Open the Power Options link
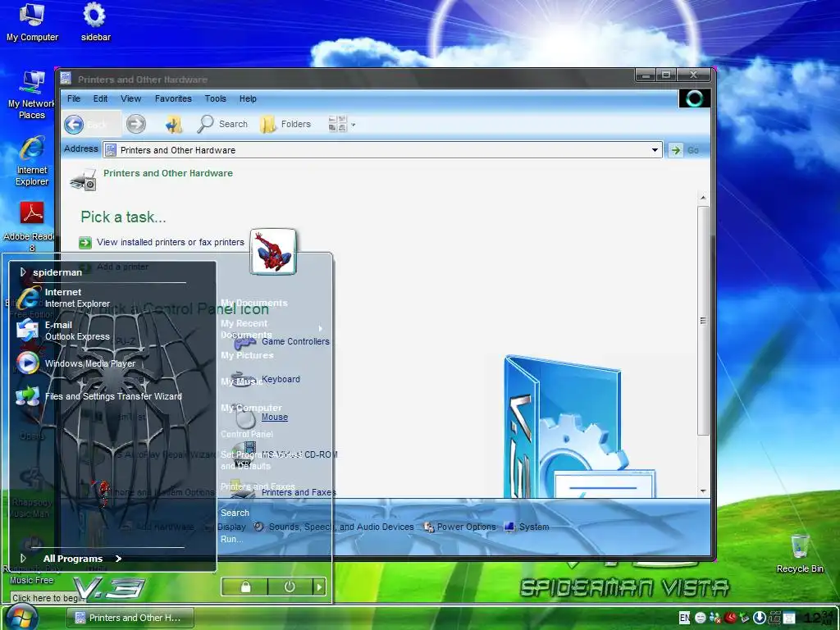The width and height of the screenshot is (840, 630). pyautogui.click(x=466, y=527)
